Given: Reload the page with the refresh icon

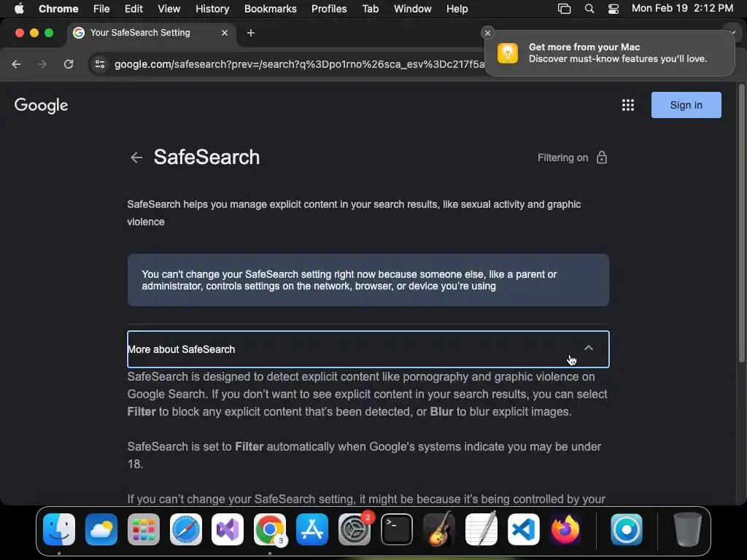Looking at the screenshot, I should click(x=69, y=64).
